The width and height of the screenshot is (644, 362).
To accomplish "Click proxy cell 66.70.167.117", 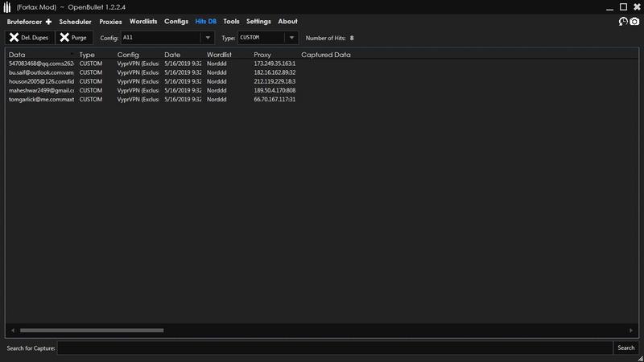I will coord(275,100).
